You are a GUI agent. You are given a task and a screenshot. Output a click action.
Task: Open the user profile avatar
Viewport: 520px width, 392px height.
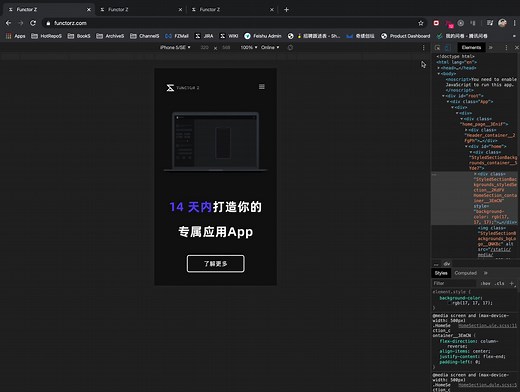[502, 23]
